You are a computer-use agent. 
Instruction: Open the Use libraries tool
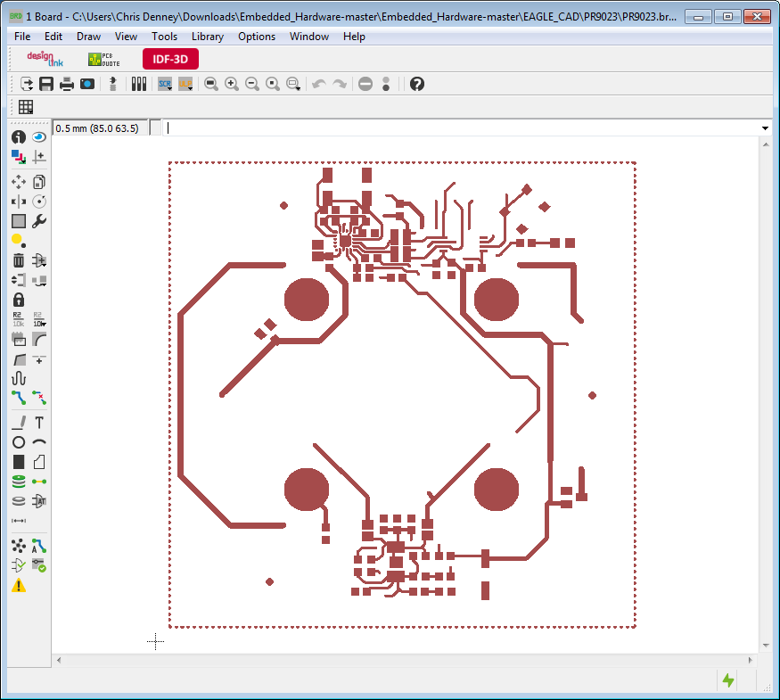coord(139,84)
